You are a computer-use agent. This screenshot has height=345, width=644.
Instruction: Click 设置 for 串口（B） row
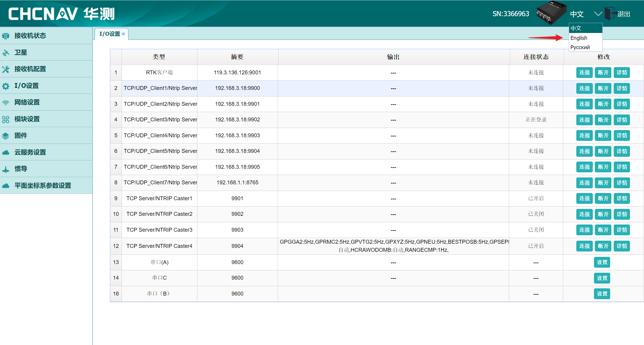tap(602, 294)
